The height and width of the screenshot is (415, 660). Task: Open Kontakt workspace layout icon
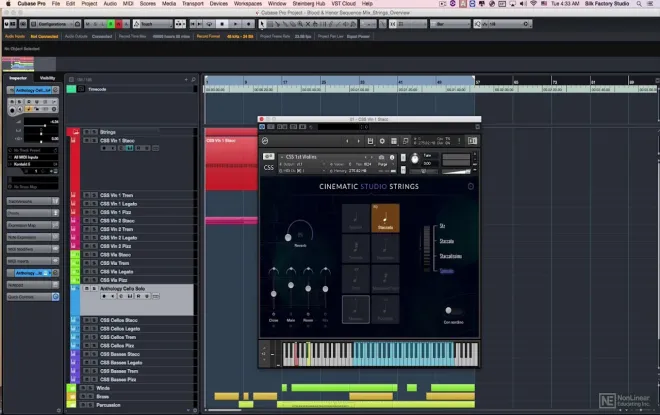[x=394, y=141]
